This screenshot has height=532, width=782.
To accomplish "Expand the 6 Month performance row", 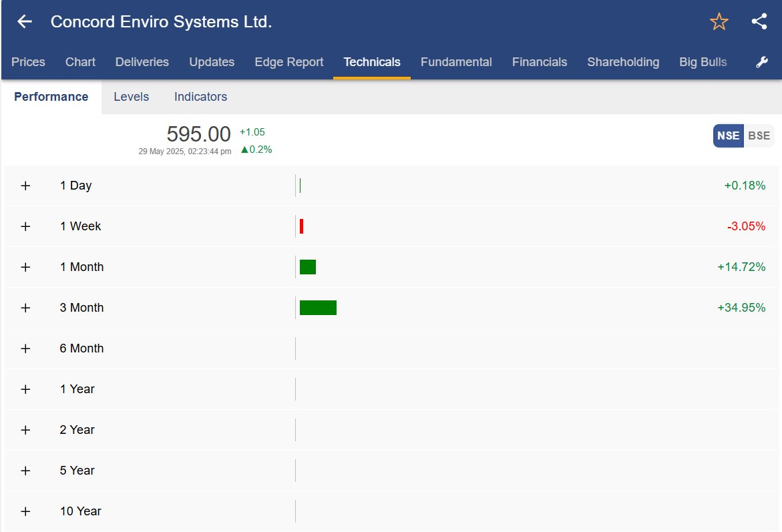I will point(25,348).
